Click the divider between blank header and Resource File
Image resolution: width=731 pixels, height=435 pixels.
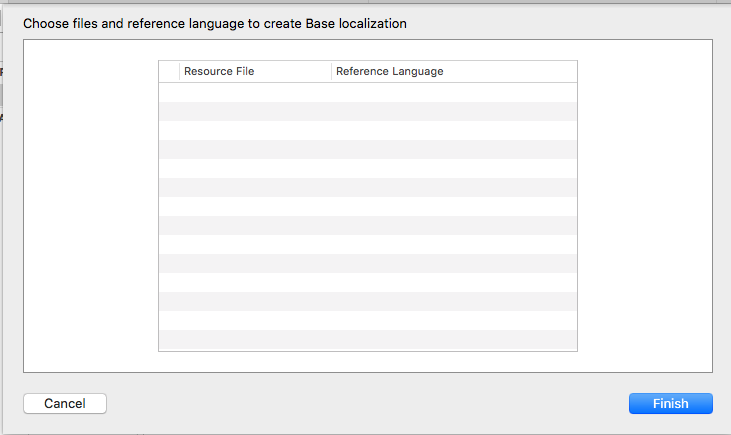[x=180, y=72]
